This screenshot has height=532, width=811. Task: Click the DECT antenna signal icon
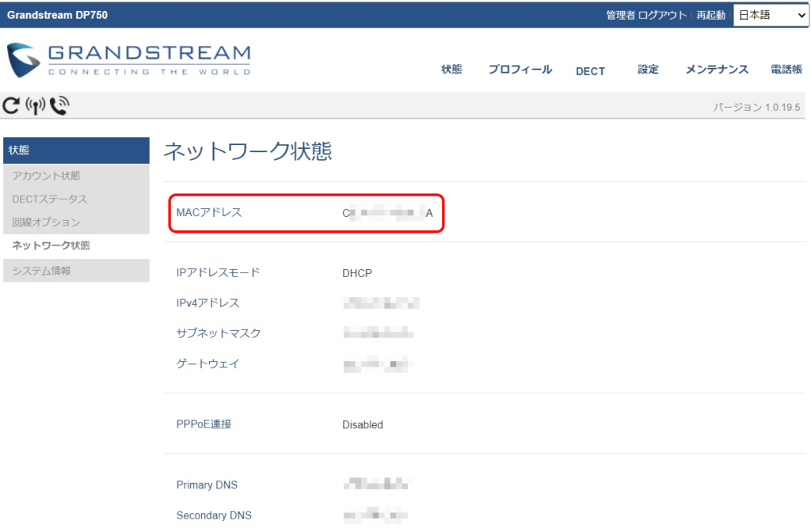(x=35, y=105)
